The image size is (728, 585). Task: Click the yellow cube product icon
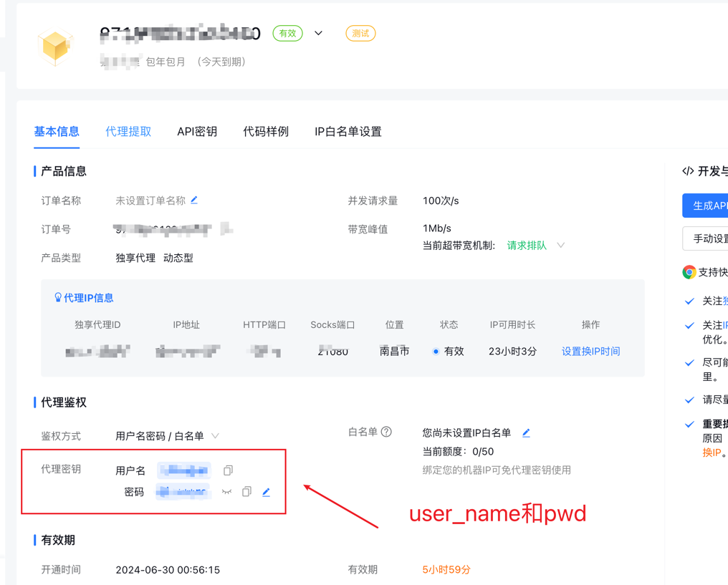click(x=55, y=47)
